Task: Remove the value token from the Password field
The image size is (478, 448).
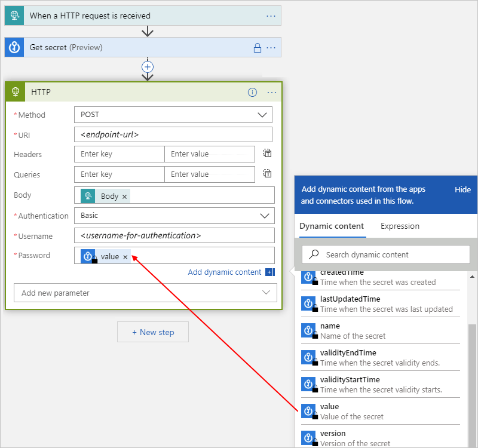Action: pyautogui.click(x=125, y=256)
